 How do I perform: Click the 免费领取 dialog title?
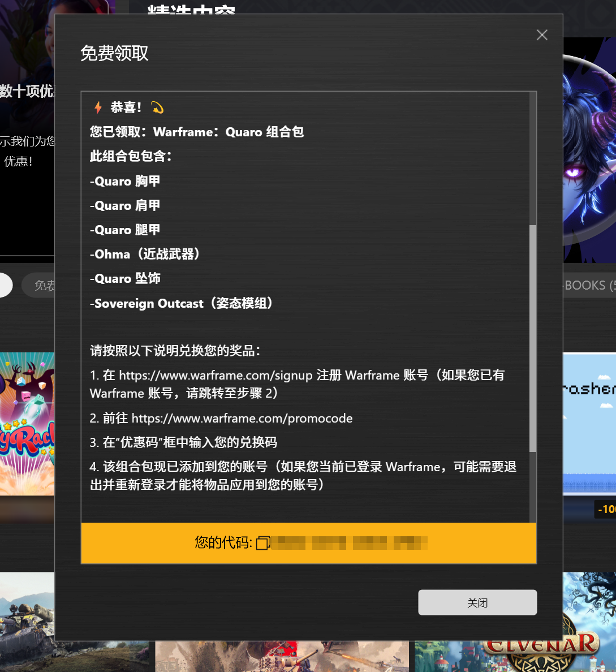pyautogui.click(x=114, y=53)
